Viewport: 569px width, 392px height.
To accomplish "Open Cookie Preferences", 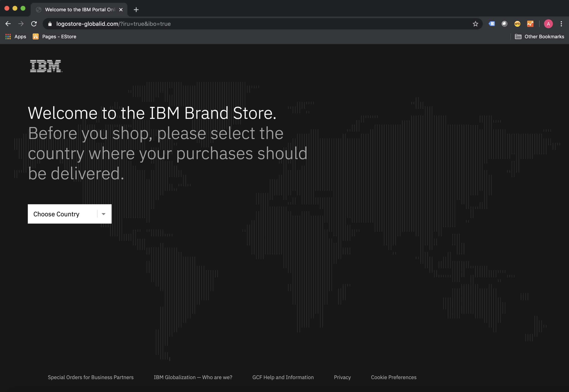I will coord(393,377).
